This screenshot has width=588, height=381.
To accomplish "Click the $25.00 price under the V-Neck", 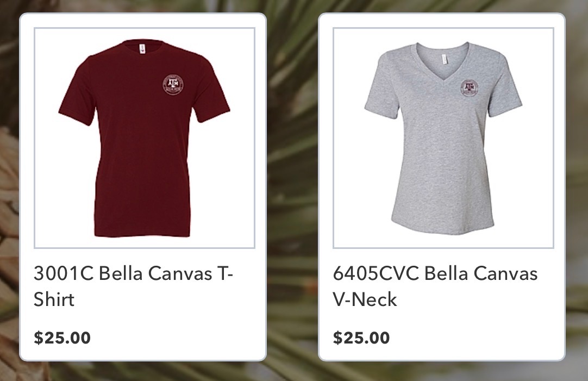I will point(361,338).
